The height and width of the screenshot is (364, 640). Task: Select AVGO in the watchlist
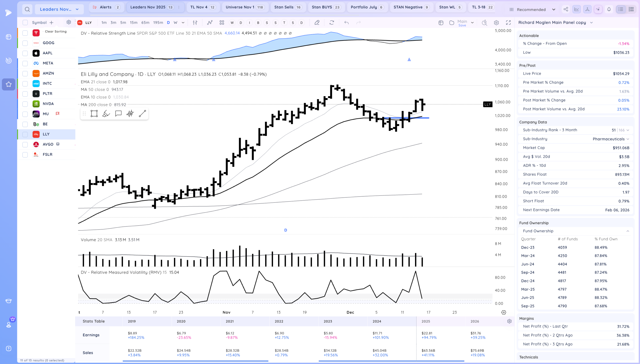tap(48, 144)
